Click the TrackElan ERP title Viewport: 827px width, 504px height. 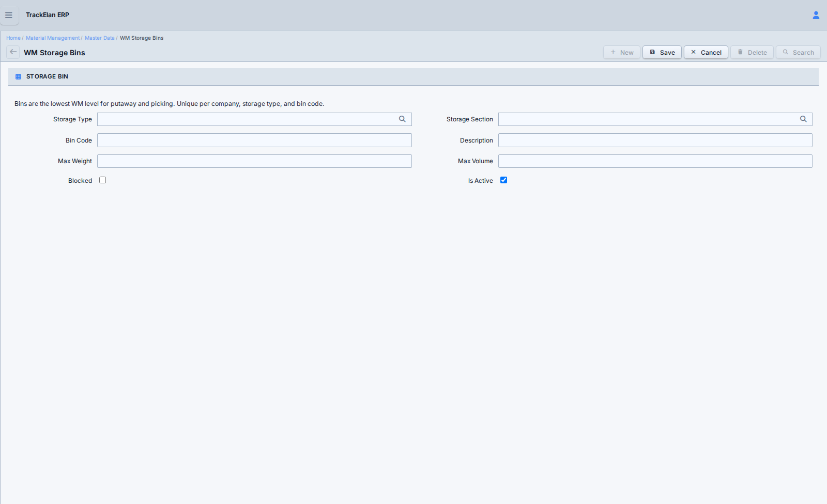click(48, 15)
